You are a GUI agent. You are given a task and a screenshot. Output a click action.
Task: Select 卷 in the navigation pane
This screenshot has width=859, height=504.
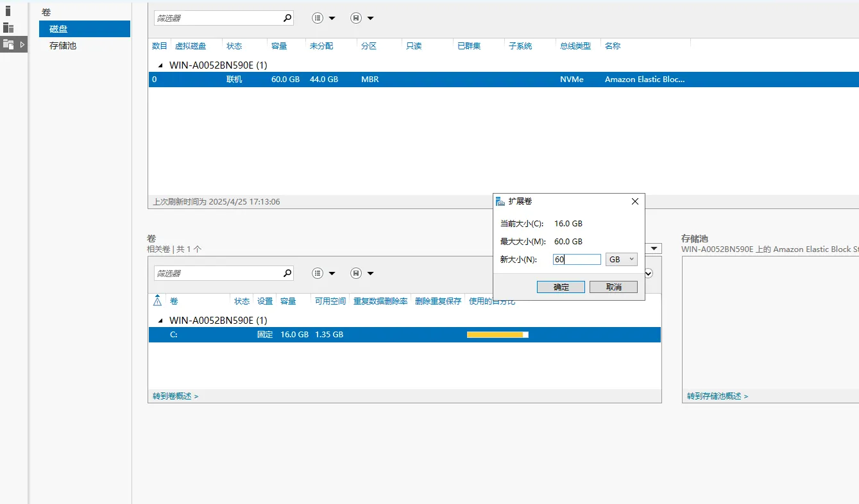point(46,12)
